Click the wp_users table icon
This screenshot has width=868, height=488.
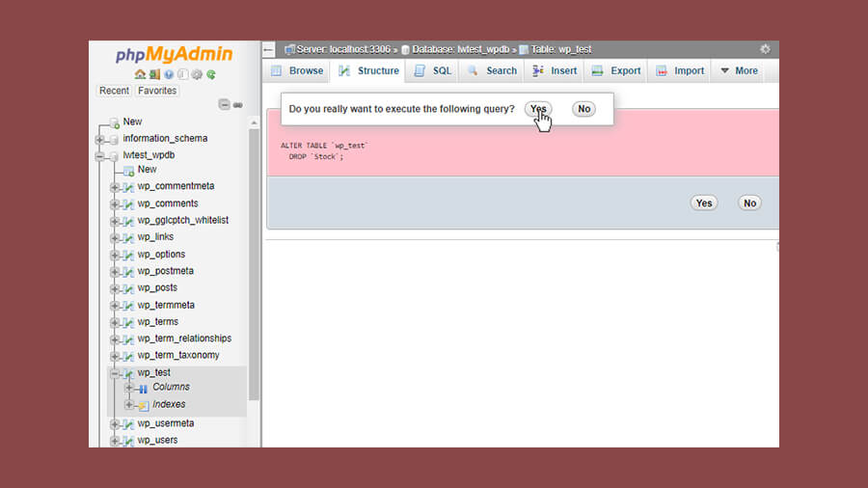128,441
